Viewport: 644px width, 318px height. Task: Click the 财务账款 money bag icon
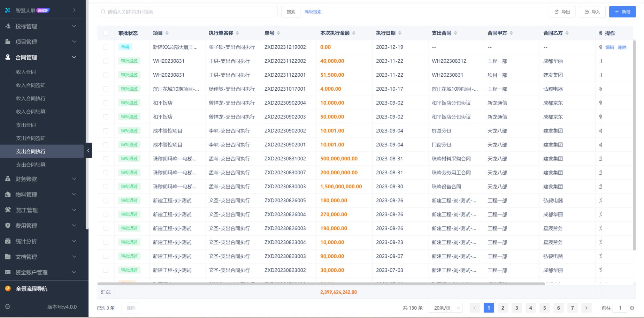(x=8, y=179)
